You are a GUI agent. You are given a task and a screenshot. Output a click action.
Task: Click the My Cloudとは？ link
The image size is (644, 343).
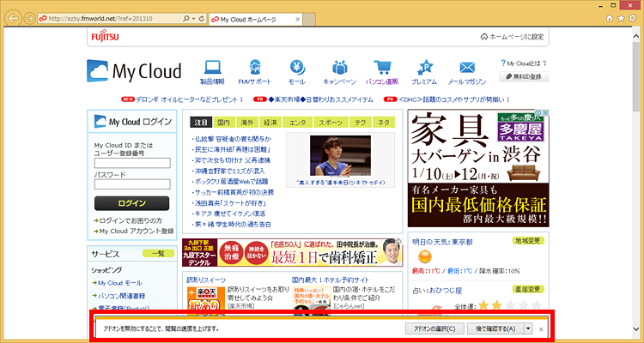coord(524,63)
